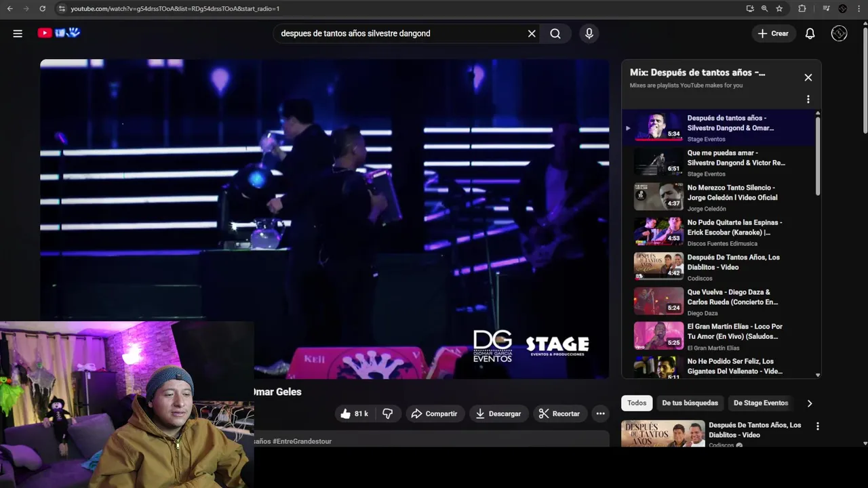This screenshot has height=488, width=868.
Task: Click the #EntreGrandestour hashtag
Action: pyautogui.click(x=302, y=441)
